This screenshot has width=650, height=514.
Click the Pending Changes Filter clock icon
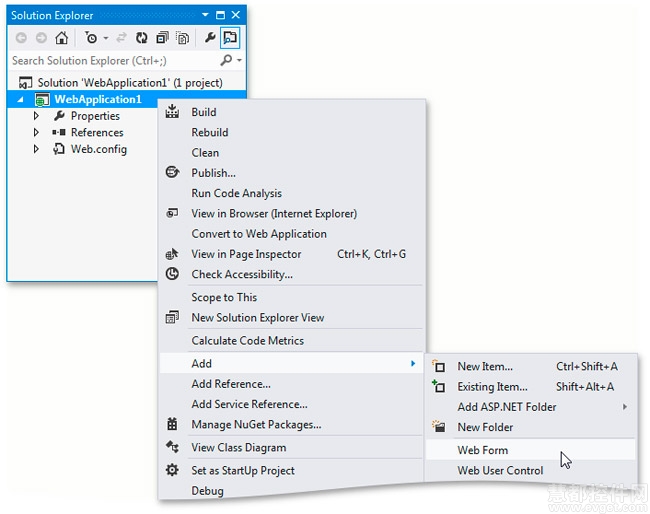[91, 38]
